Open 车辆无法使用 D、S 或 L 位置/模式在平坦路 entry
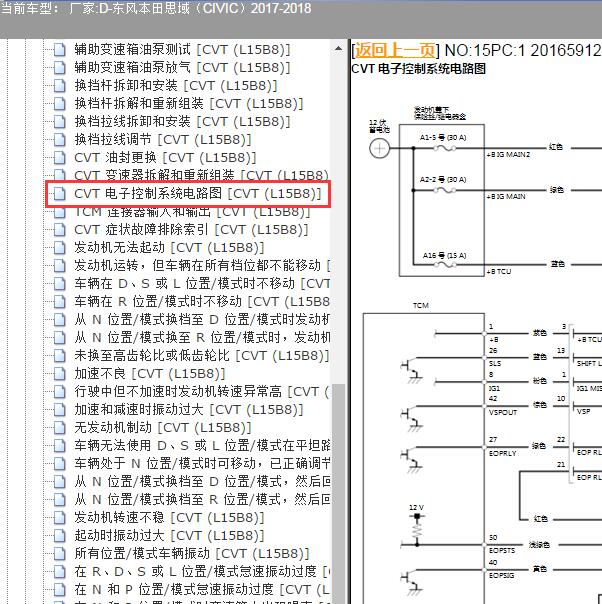Image resolution: width=602 pixels, height=604 pixels. point(202,445)
